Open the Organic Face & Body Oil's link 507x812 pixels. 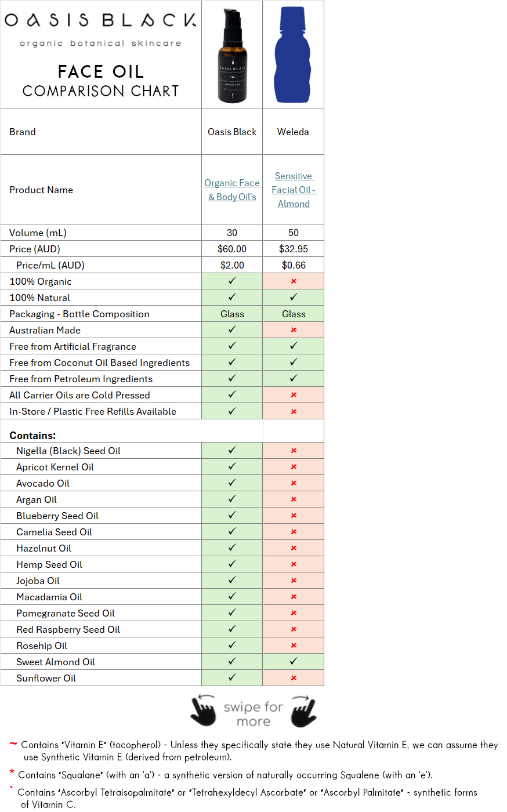point(232,190)
